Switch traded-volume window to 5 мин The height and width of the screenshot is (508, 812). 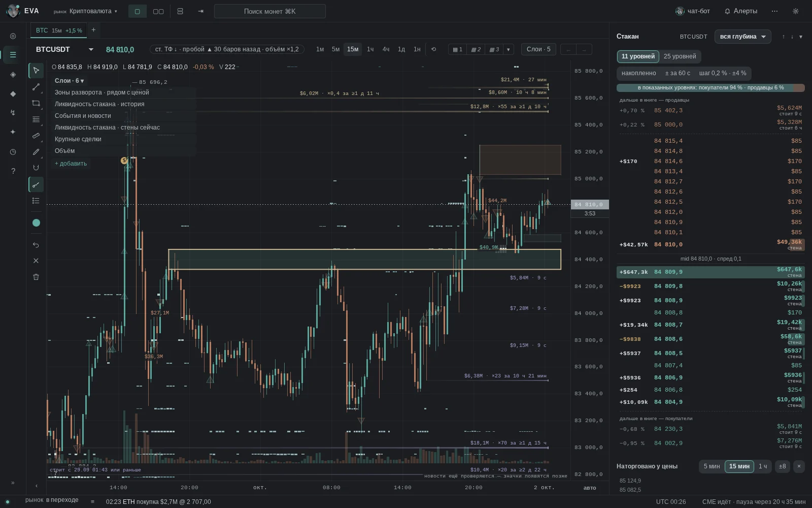[712, 466]
